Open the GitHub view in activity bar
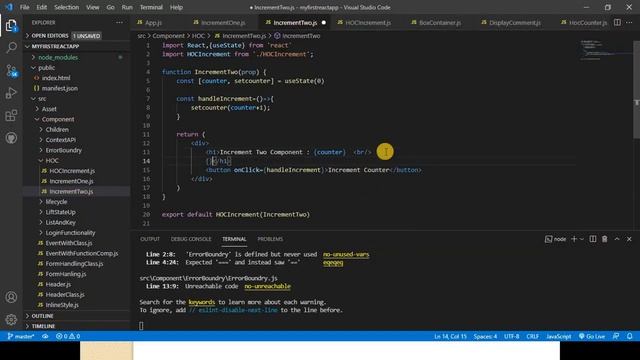Screen dimensions: 640x360 [11, 138]
